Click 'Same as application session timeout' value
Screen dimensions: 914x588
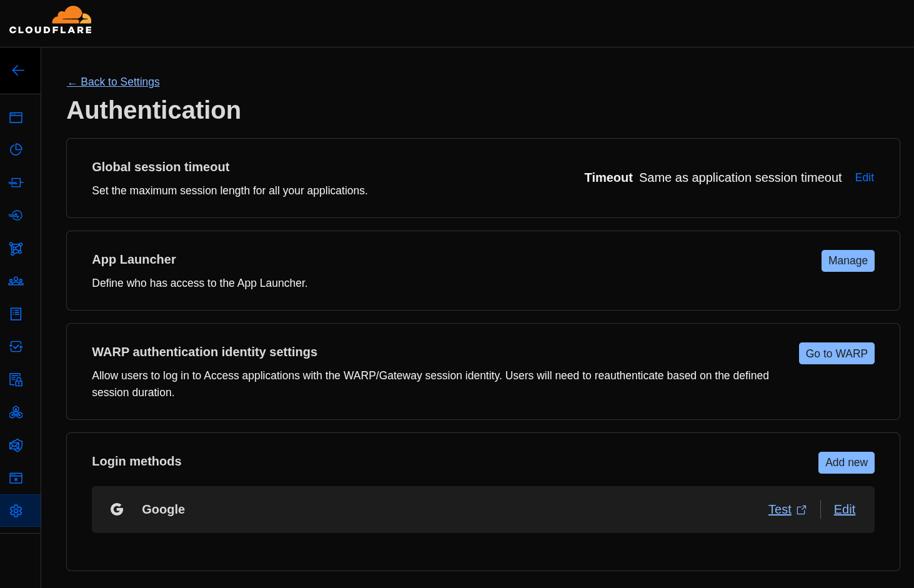coord(740,177)
